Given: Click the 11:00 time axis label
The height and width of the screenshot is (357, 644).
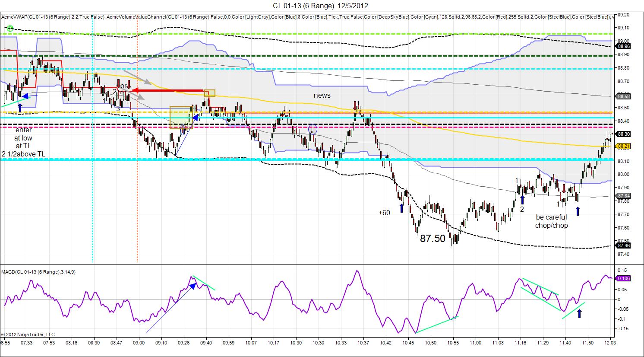Looking at the screenshot, I should (475, 343).
